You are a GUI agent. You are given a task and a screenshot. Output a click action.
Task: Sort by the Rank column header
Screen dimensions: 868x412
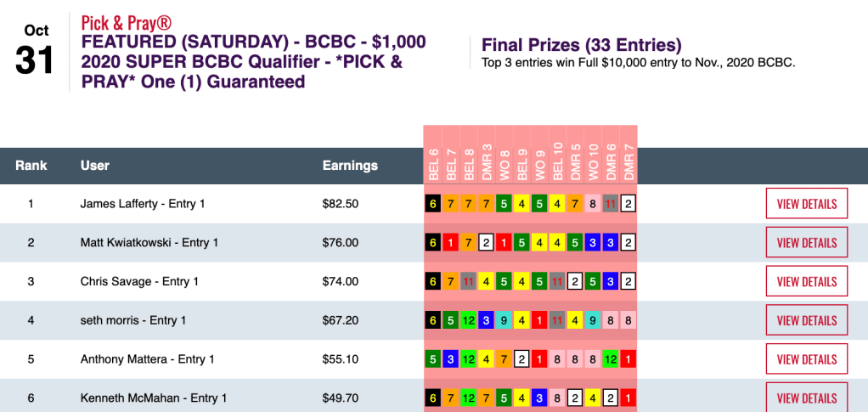[31, 165]
